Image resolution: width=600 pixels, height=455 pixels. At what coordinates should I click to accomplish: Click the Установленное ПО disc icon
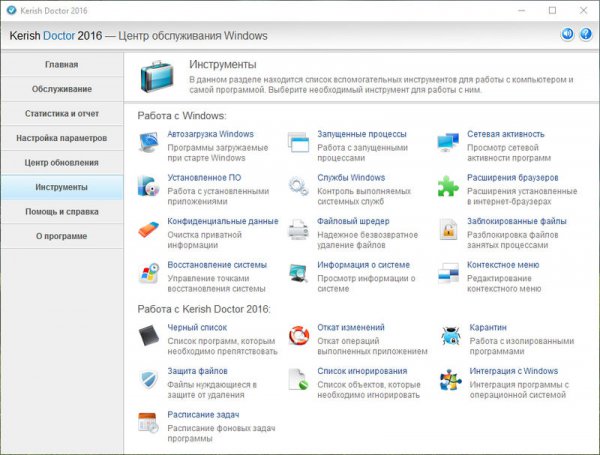148,186
